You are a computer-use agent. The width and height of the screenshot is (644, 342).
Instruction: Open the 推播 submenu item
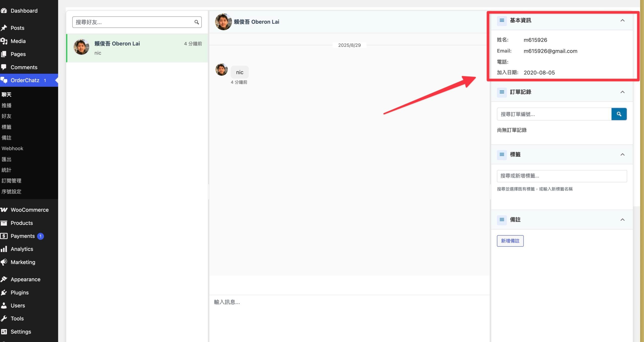tap(7, 105)
